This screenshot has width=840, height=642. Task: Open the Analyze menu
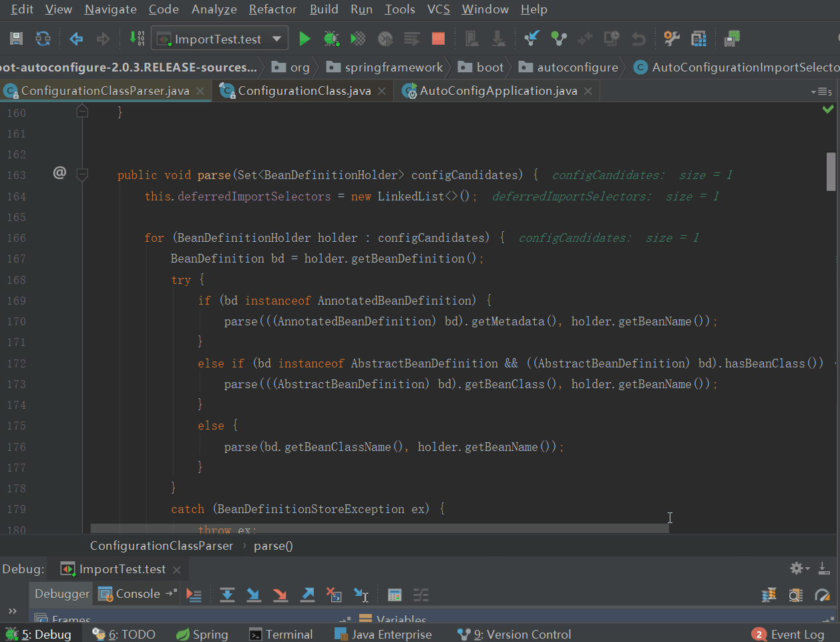[x=214, y=9]
